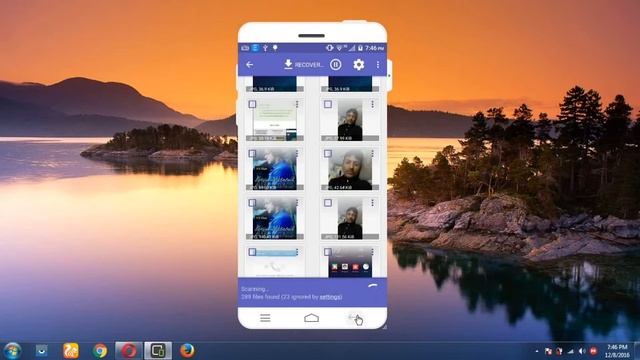Switch to the phone mirroring app in taskbar

(158, 351)
